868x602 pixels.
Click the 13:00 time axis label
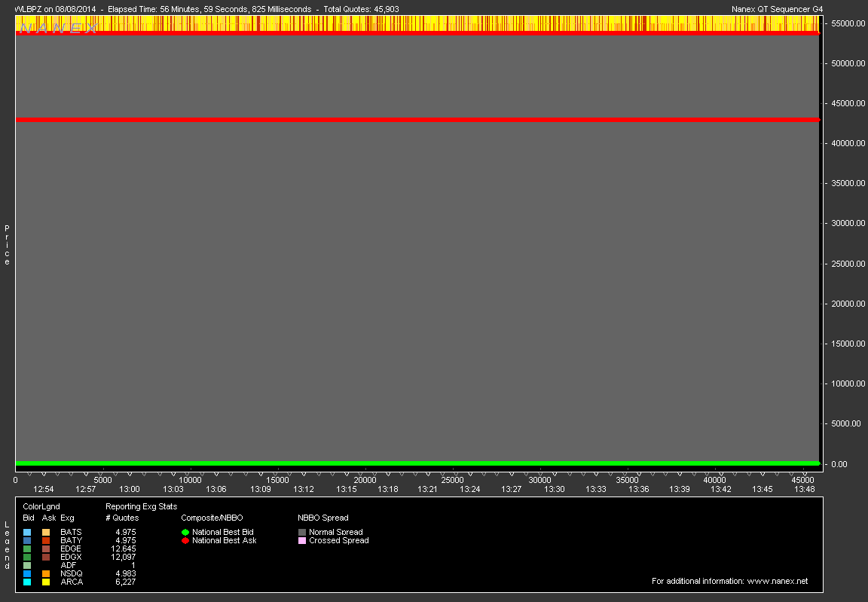pyautogui.click(x=129, y=489)
